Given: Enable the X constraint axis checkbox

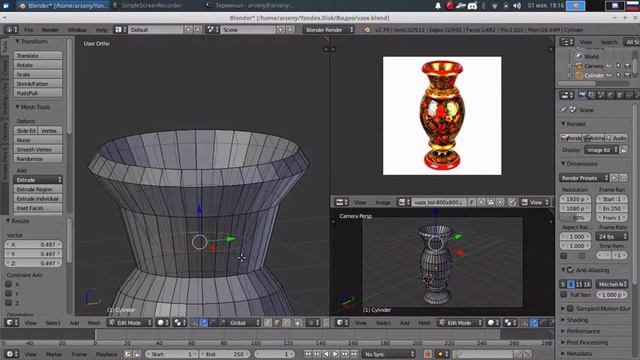Looking at the screenshot, I should 9,284.
